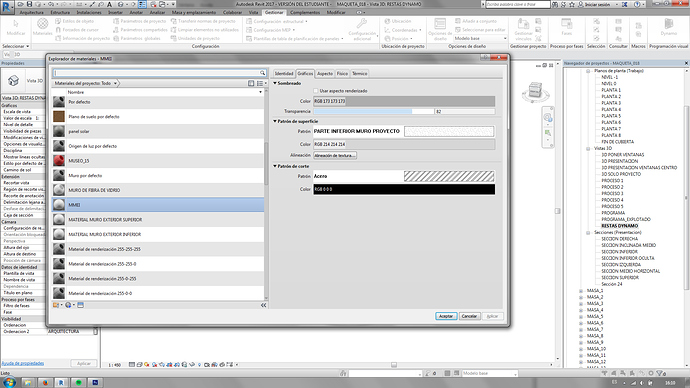Click the Nombre column sort arrow

pyautogui.click(x=261, y=92)
